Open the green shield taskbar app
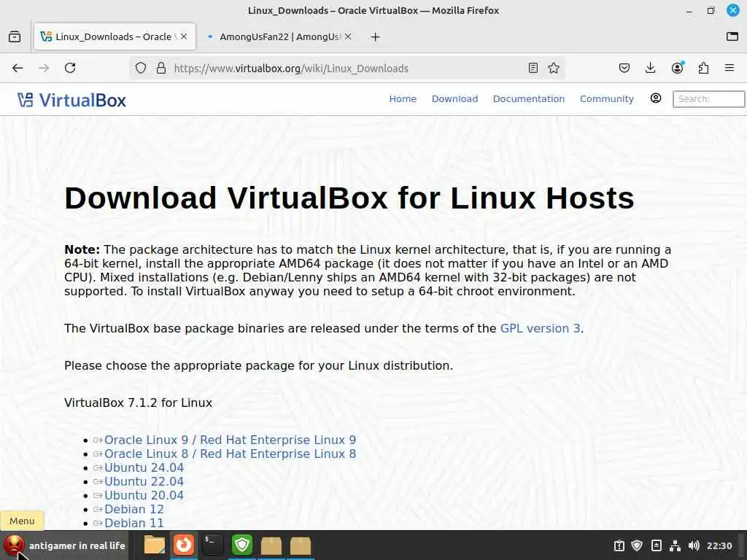This screenshot has height=560, width=747. (x=242, y=545)
